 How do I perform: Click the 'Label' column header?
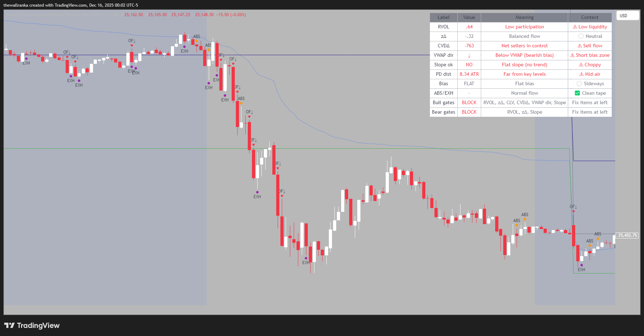tap(444, 17)
